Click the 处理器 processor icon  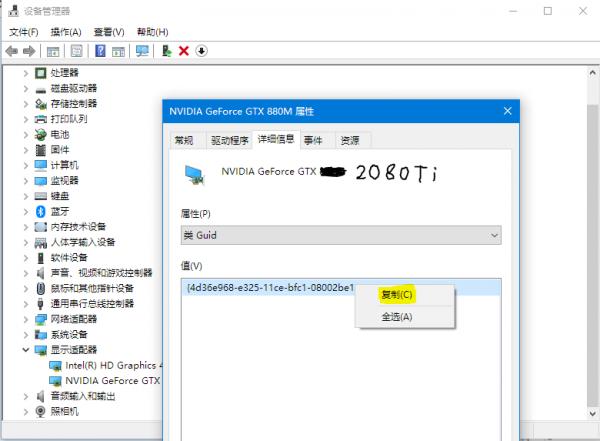point(41,73)
